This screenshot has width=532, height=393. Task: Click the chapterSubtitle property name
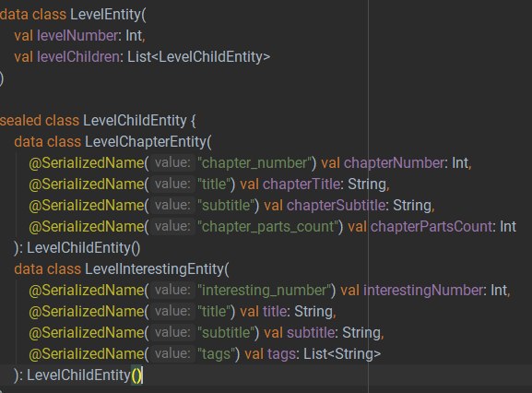[x=336, y=206]
